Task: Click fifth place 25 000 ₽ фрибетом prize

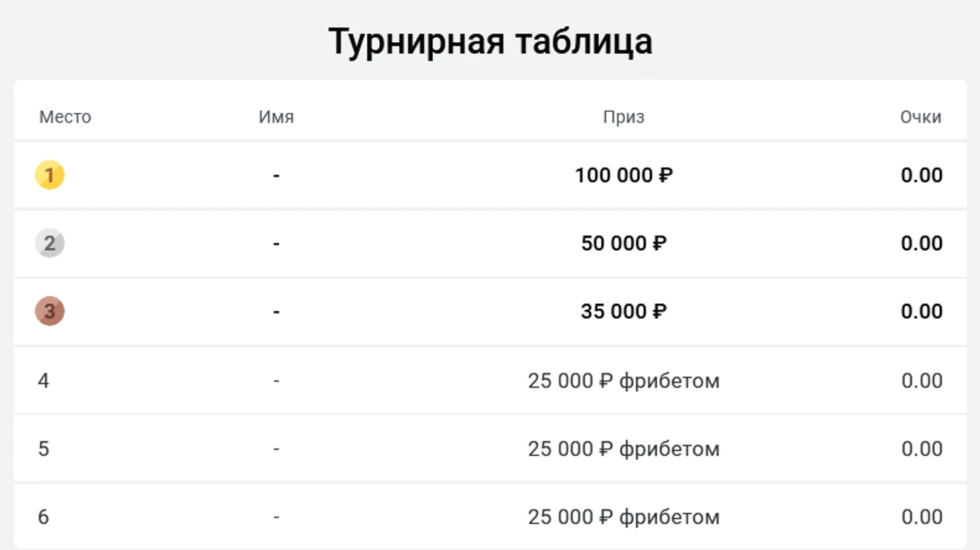Action: click(624, 449)
